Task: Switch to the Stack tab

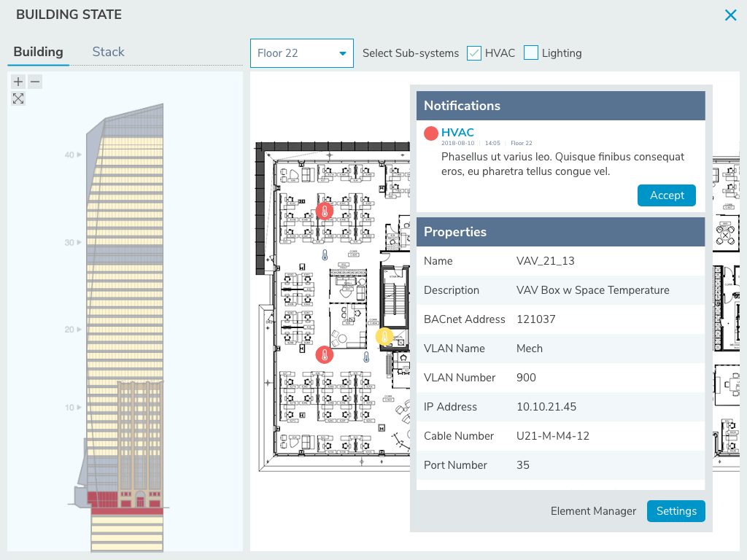Action: pyautogui.click(x=108, y=52)
